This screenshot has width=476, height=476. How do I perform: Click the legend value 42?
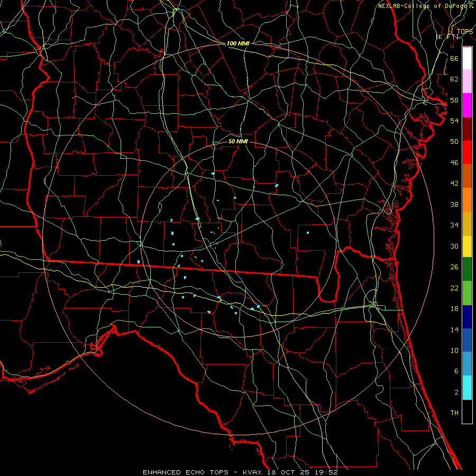(454, 183)
